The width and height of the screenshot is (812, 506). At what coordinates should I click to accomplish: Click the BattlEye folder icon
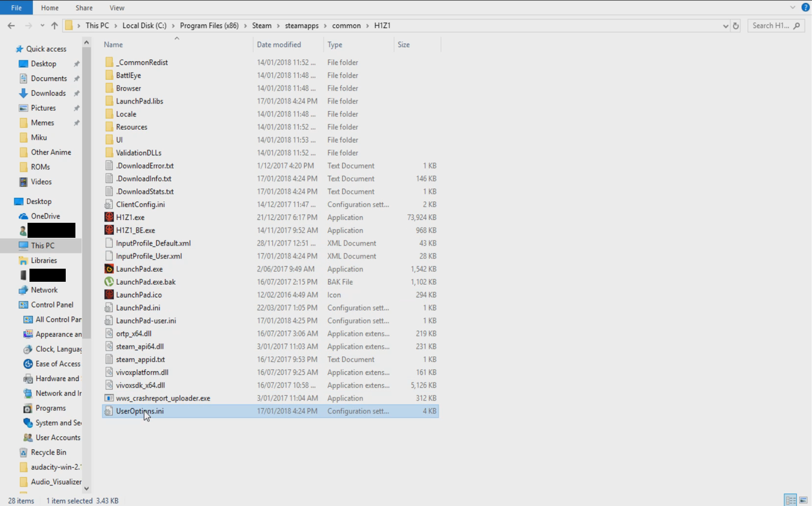(109, 75)
